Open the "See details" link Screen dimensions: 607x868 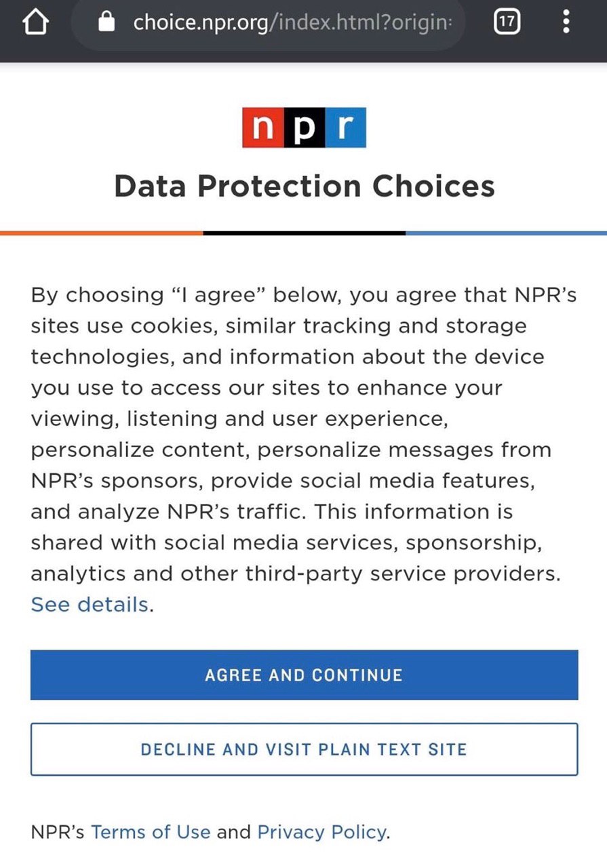pyautogui.click(x=90, y=604)
